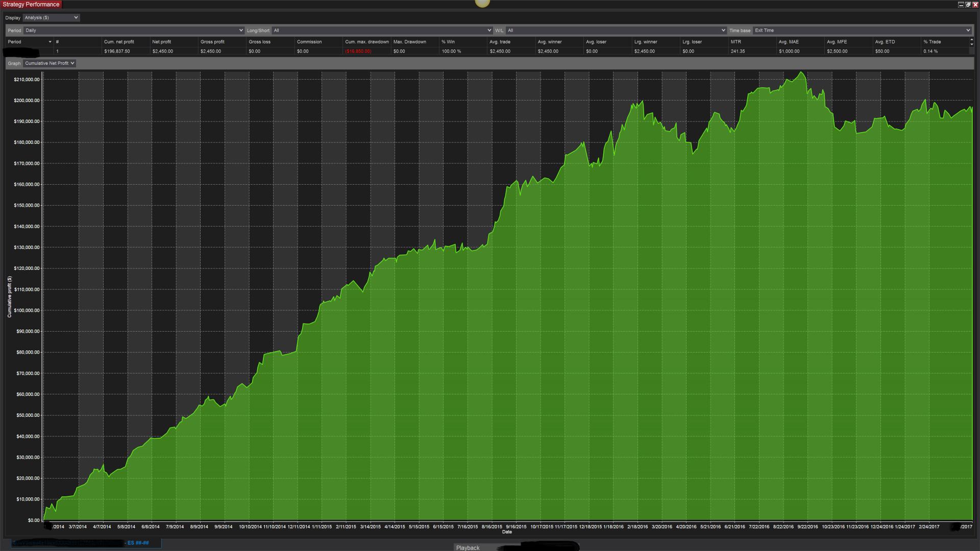Click the grid scroll down arrow
Screen dimensions: 980x551
[971, 45]
